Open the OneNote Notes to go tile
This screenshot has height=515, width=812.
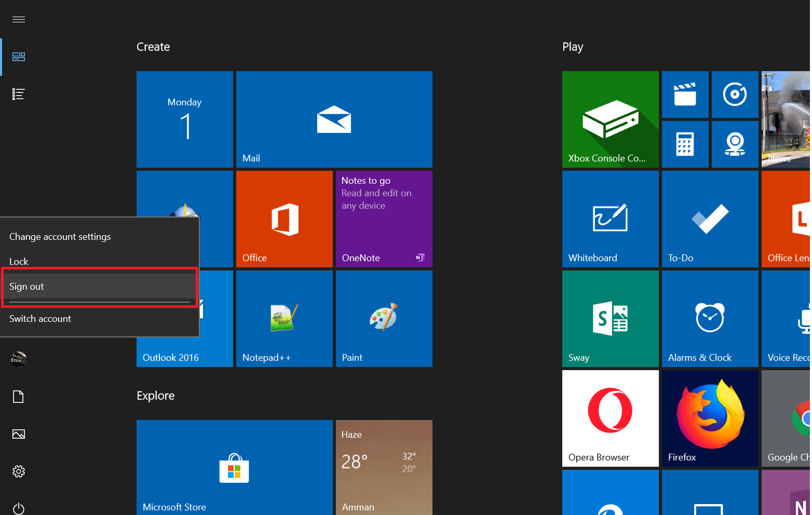coord(384,219)
